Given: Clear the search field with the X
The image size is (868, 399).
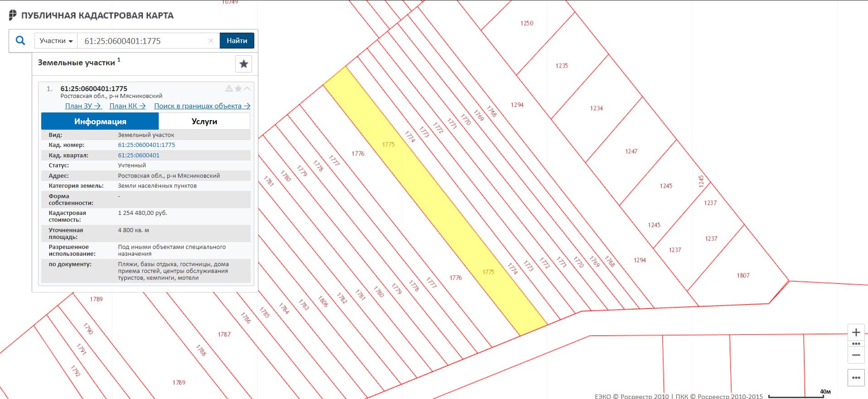Looking at the screenshot, I should 211,41.
